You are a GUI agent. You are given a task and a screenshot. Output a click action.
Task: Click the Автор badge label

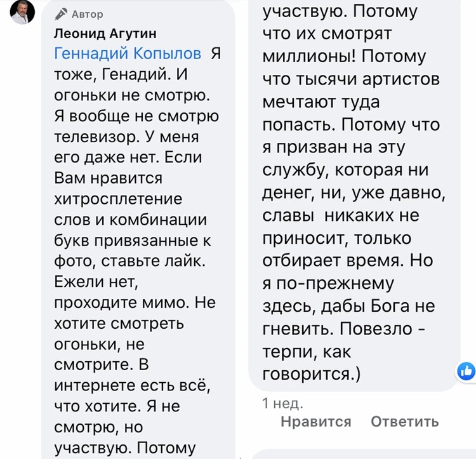coord(88,13)
